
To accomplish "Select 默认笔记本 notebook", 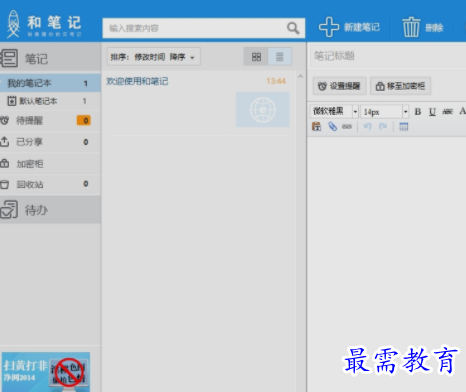I will click(x=50, y=101).
